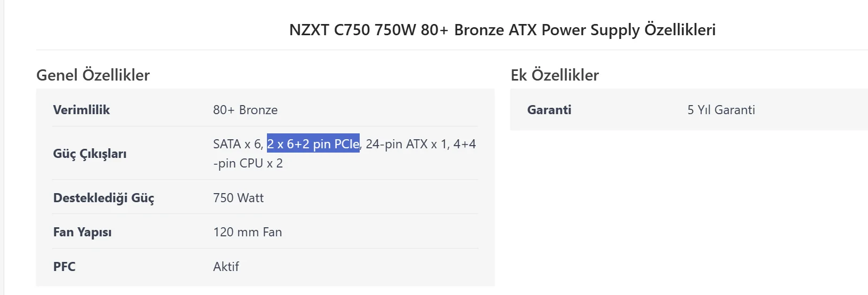The height and width of the screenshot is (295, 868).
Task: Click the '80+ Bronze' efficiency value
Action: pos(245,110)
